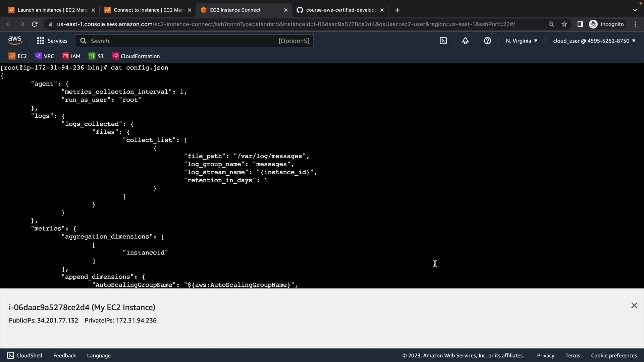The height and width of the screenshot is (362, 644).
Task: Open the EC2 favorites shortcut
Action: pyautogui.click(x=18, y=56)
